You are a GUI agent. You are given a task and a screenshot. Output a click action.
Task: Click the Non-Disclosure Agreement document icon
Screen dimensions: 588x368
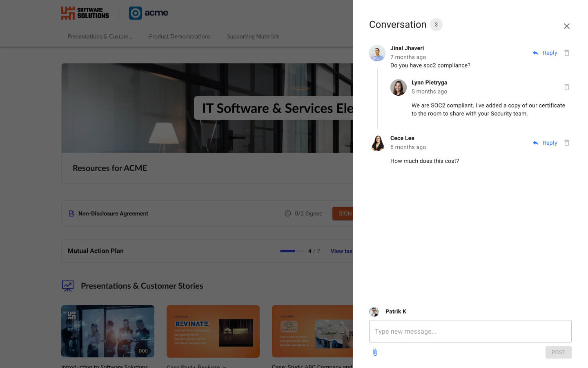pos(71,213)
